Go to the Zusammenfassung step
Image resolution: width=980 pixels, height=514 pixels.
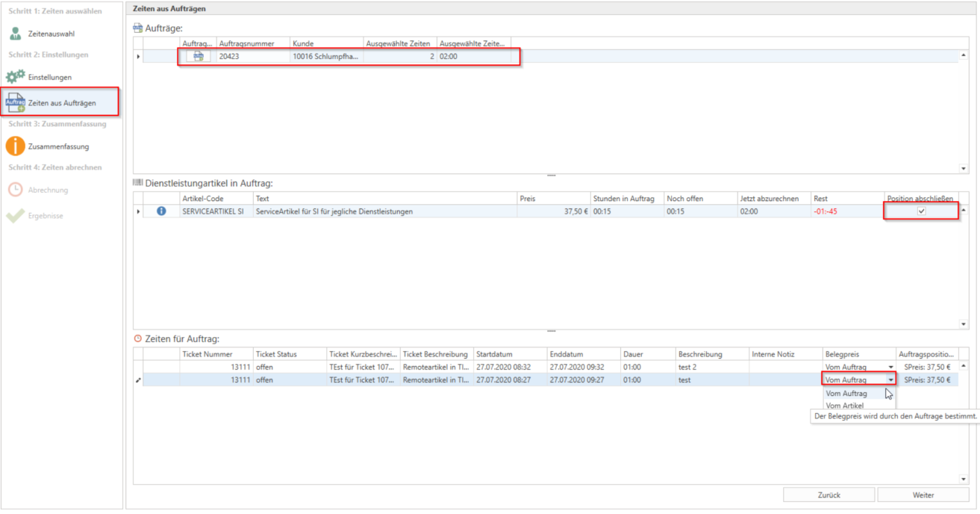pos(58,146)
